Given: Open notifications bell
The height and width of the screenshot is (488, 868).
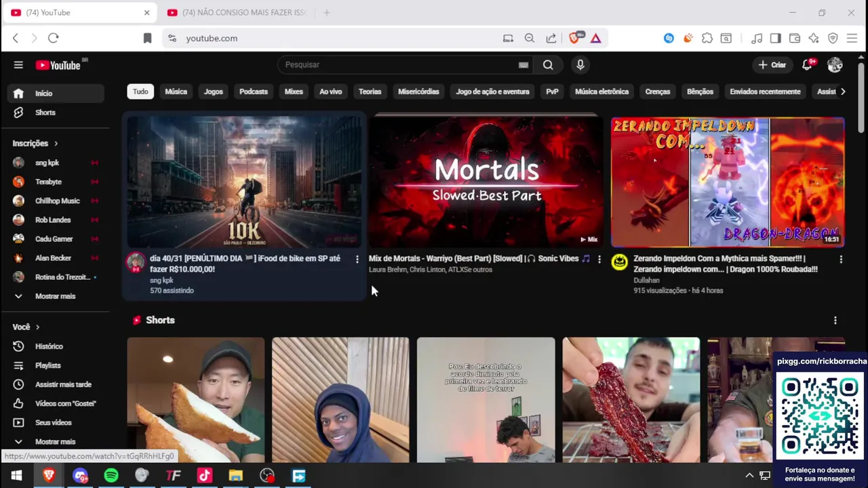Looking at the screenshot, I should tap(807, 65).
